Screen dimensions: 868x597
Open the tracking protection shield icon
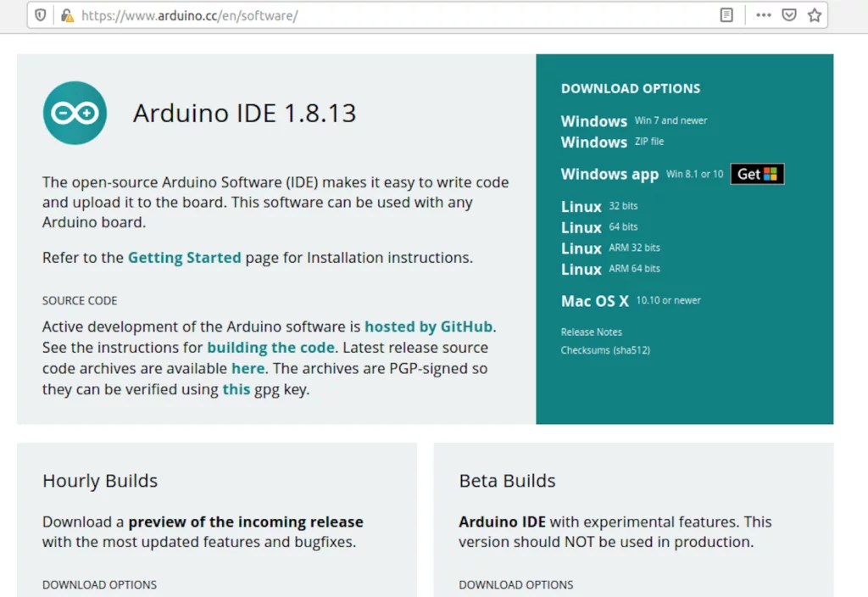click(39, 14)
